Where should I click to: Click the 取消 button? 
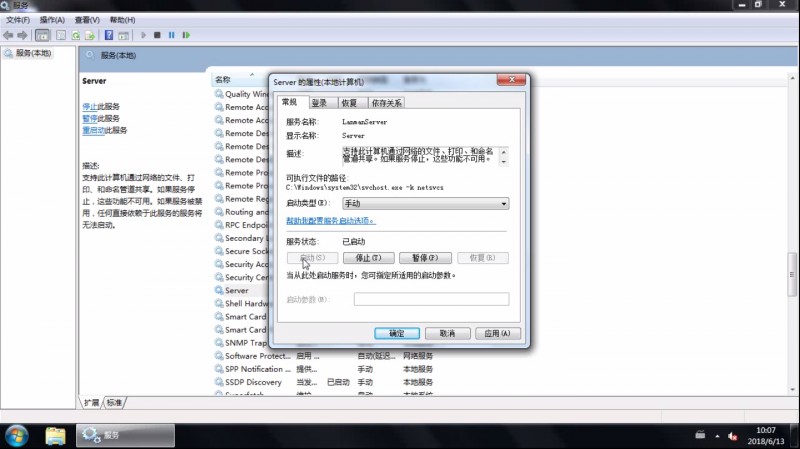(x=447, y=334)
